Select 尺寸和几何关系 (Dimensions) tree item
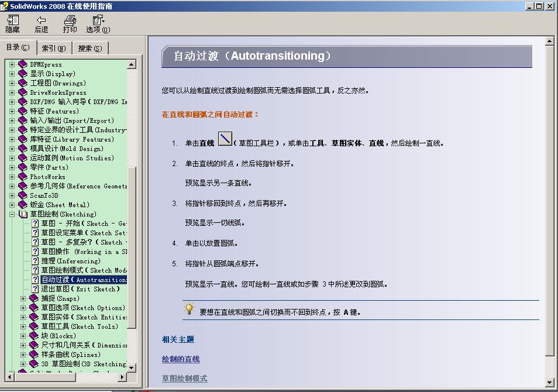558x392 pixels. point(84,345)
